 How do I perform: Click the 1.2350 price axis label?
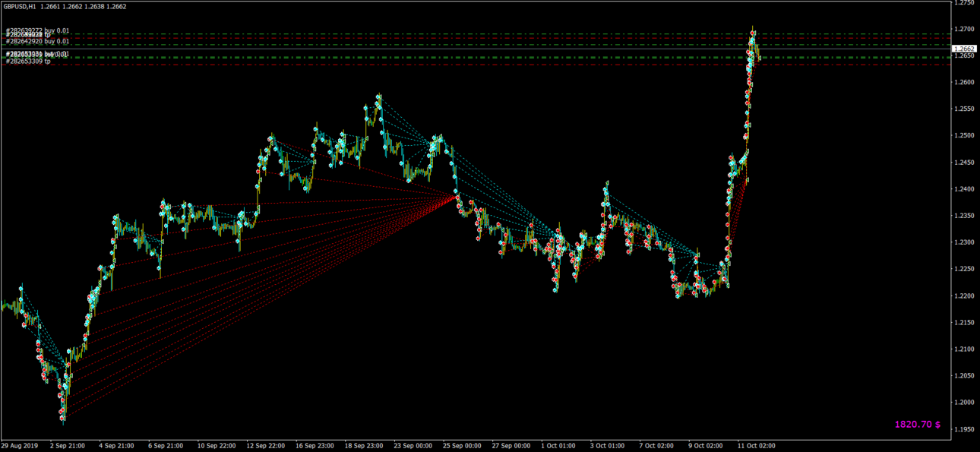tap(965, 216)
